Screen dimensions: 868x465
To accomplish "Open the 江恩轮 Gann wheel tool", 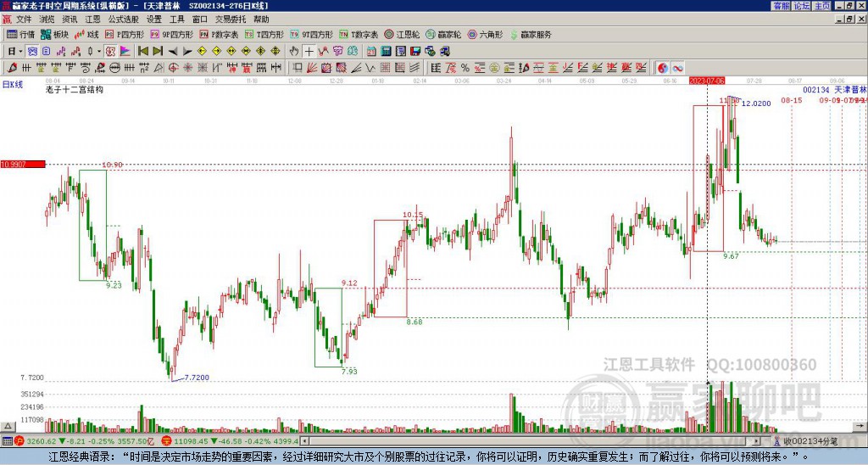I will pyautogui.click(x=402, y=34).
